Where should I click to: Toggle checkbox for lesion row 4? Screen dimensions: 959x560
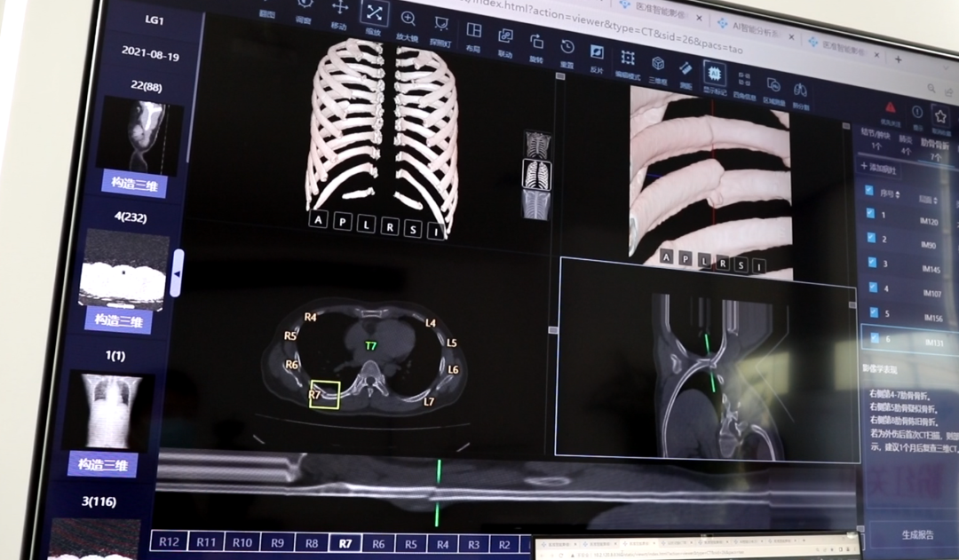874,288
